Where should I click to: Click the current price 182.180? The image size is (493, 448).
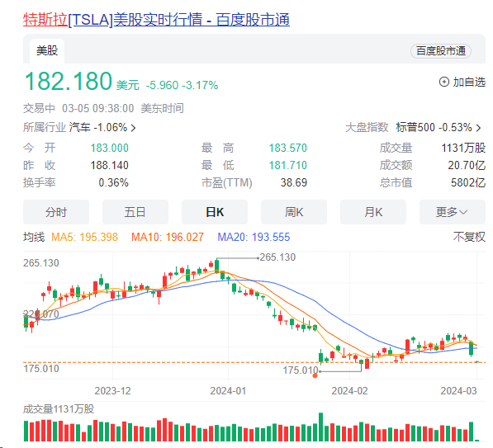[69, 81]
